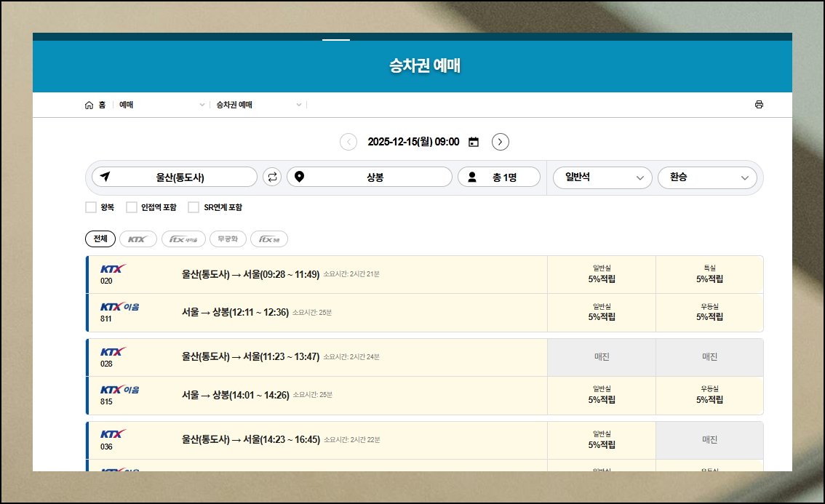Select 특실 seat for train 020
This screenshot has width=825, height=504.
[x=710, y=275]
